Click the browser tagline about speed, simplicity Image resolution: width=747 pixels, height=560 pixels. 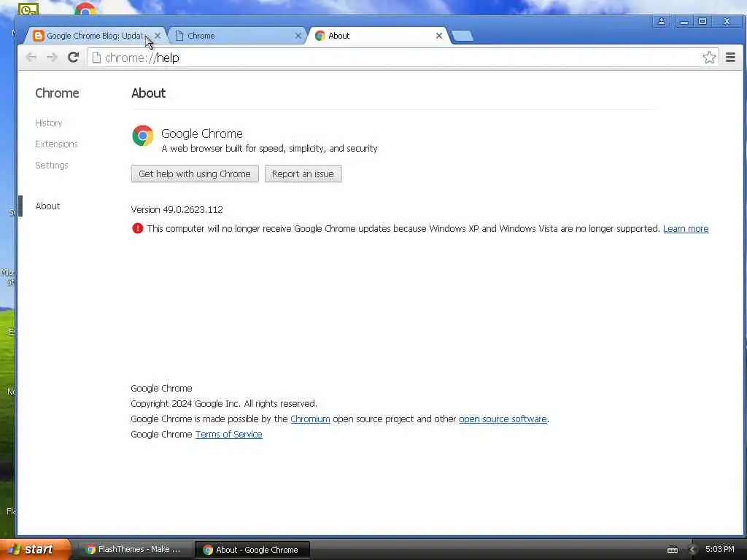click(269, 149)
